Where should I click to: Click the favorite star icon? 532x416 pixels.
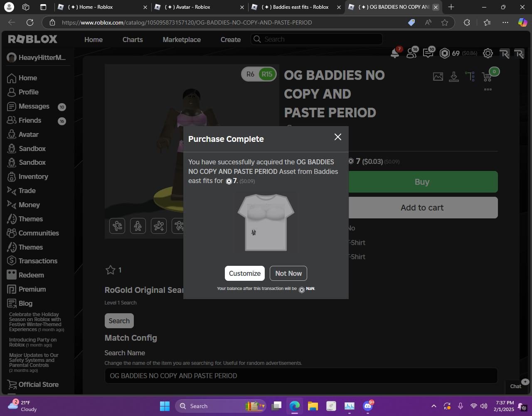click(x=110, y=270)
